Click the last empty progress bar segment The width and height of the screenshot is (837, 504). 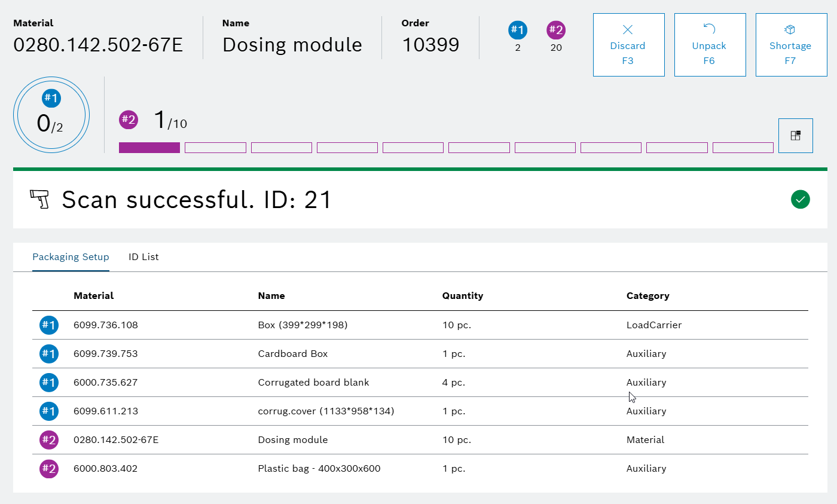tap(743, 148)
